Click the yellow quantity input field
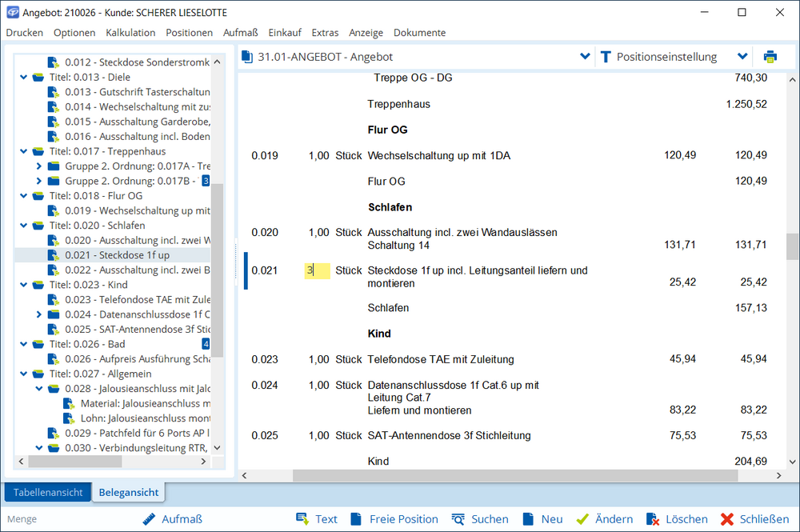Viewport: 800px width, 532px height. tap(317, 270)
